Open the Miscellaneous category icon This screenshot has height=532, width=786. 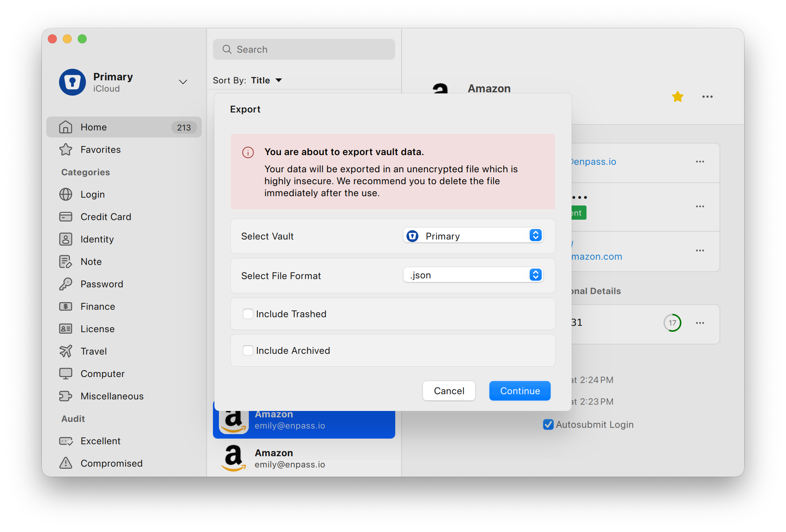pos(66,396)
